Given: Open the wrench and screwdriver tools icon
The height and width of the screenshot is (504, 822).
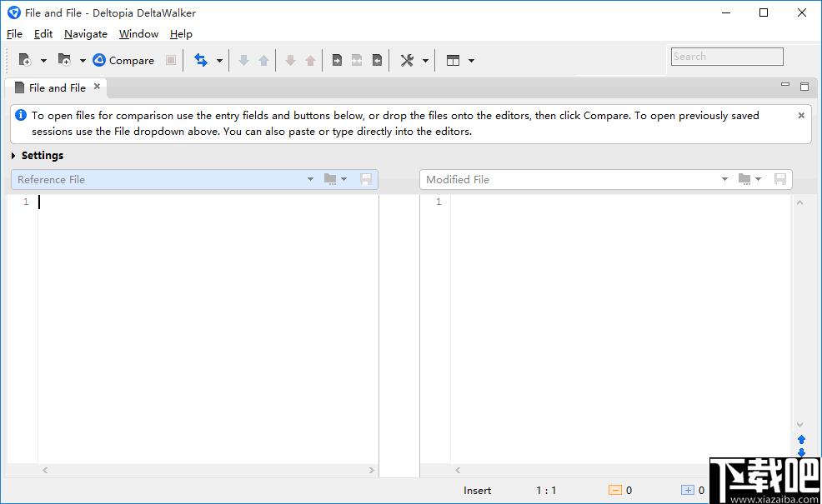Looking at the screenshot, I should [x=408, y=60].
